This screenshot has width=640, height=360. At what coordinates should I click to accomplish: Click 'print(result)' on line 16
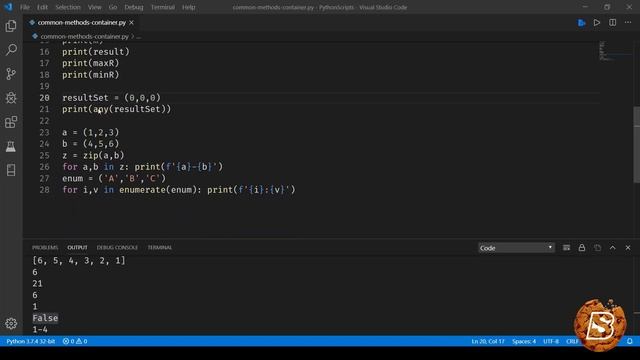[96, 52]
